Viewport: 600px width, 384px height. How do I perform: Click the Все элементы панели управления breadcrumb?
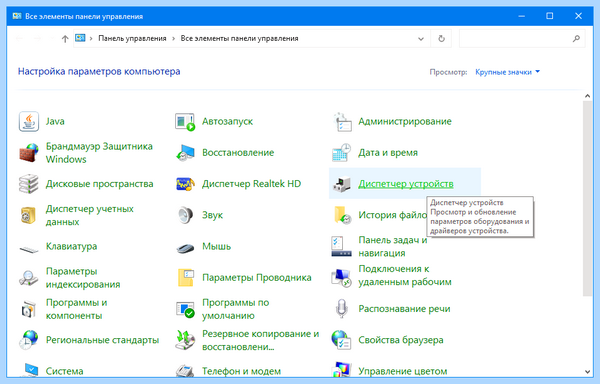pyautogui.click(x=240, y=39)
